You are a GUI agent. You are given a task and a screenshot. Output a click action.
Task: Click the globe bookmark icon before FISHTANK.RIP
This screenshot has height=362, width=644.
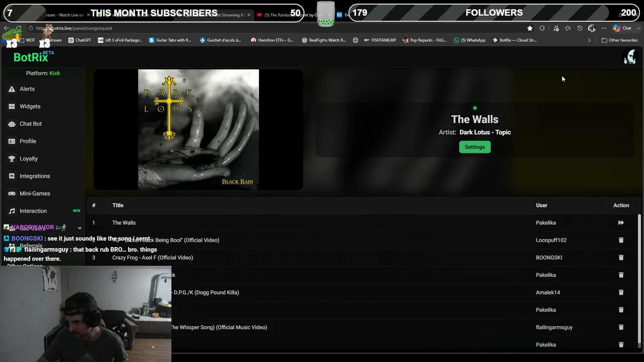pyautogui.click(x=355, y=40)
